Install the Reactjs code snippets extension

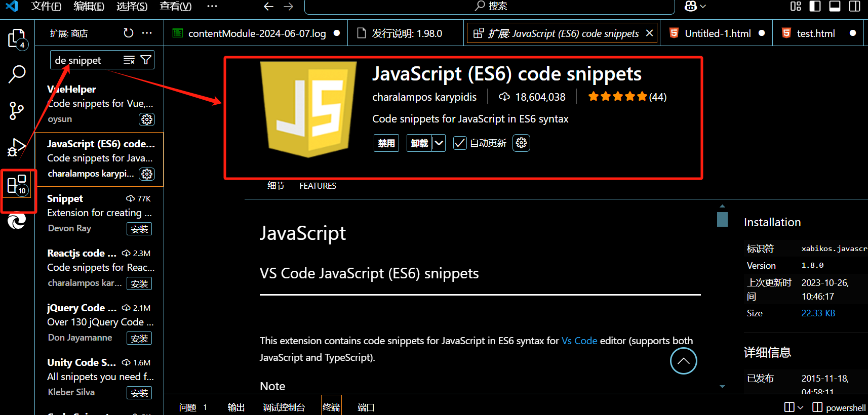point(139,284)
